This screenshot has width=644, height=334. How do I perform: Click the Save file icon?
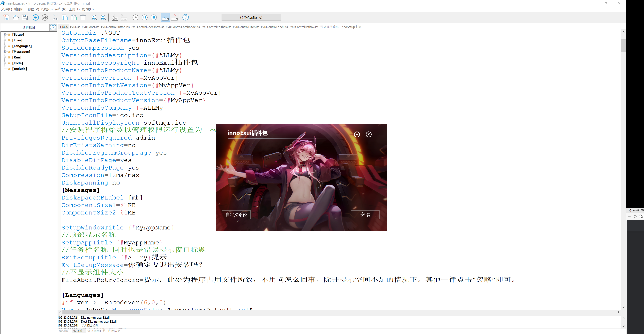pos(25,17)
